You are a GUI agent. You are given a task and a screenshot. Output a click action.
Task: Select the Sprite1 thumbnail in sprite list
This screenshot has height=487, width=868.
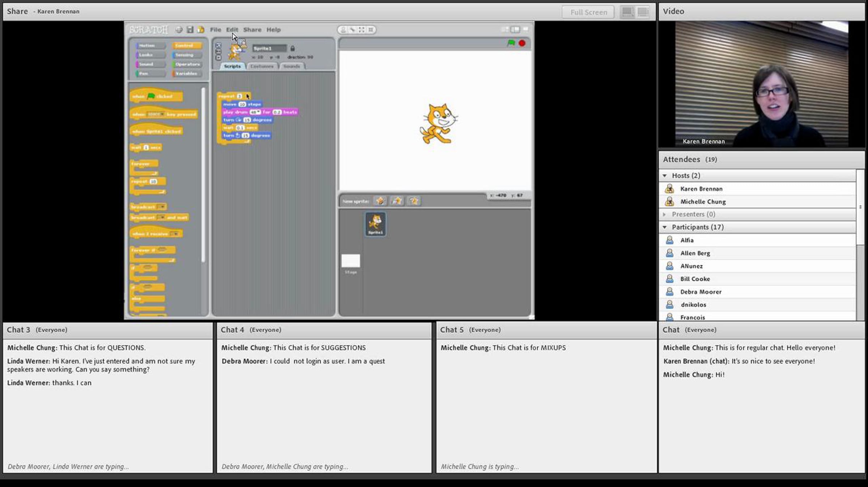375,224
